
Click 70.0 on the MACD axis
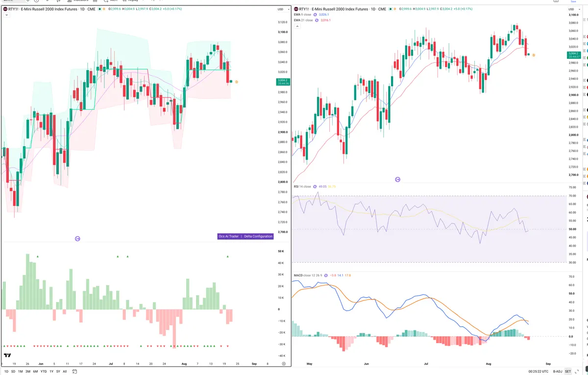[571, 277]
